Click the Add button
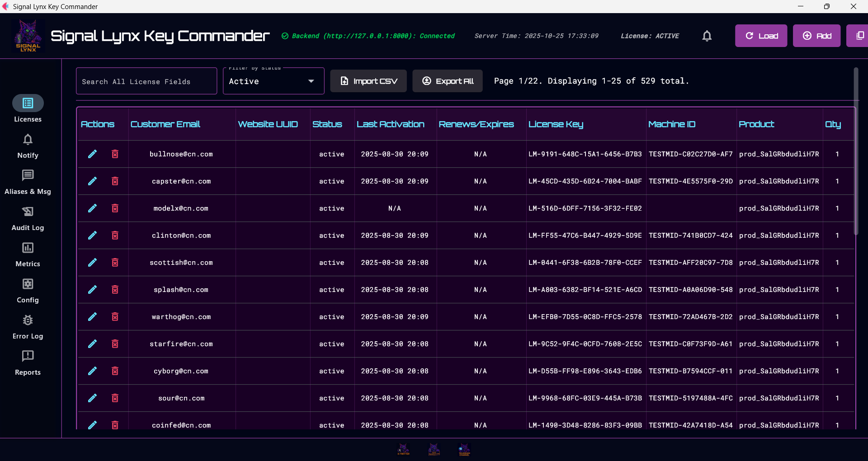The width and height of the screenshot is (868, 461). coord(816,36)
